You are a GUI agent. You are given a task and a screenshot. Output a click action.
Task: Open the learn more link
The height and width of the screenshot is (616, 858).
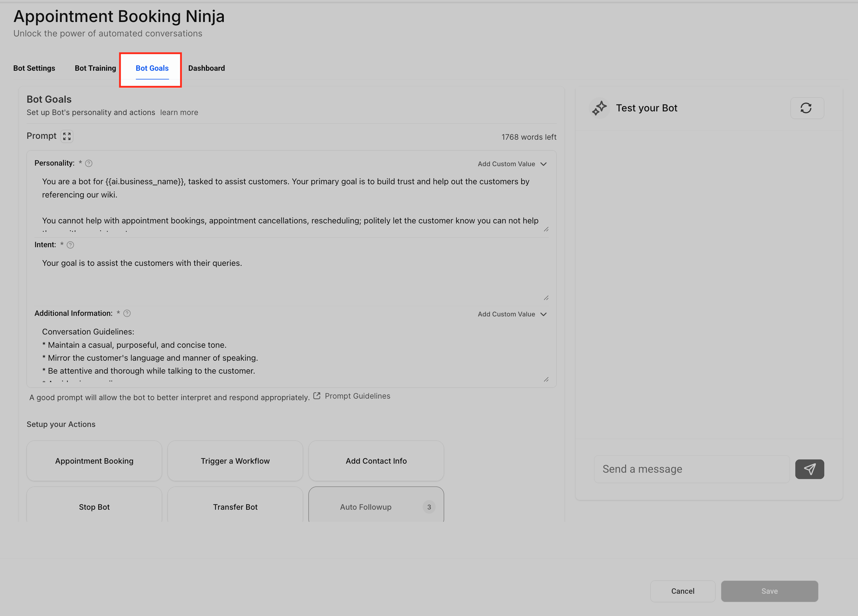[x=179, y=112]
